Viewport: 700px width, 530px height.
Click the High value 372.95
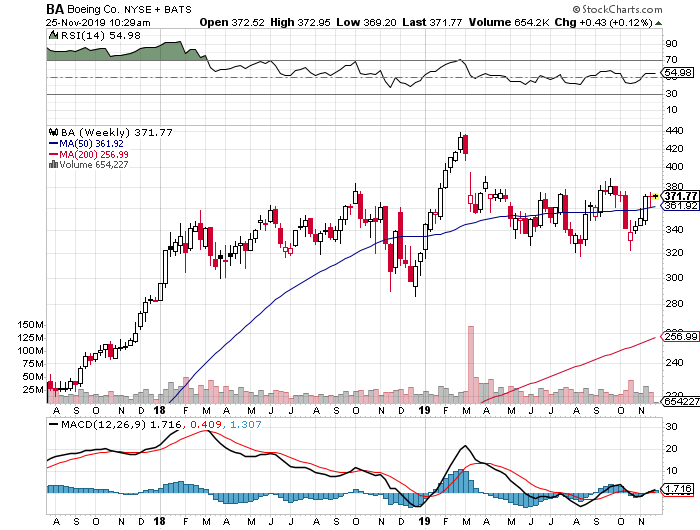coord(314,22)
